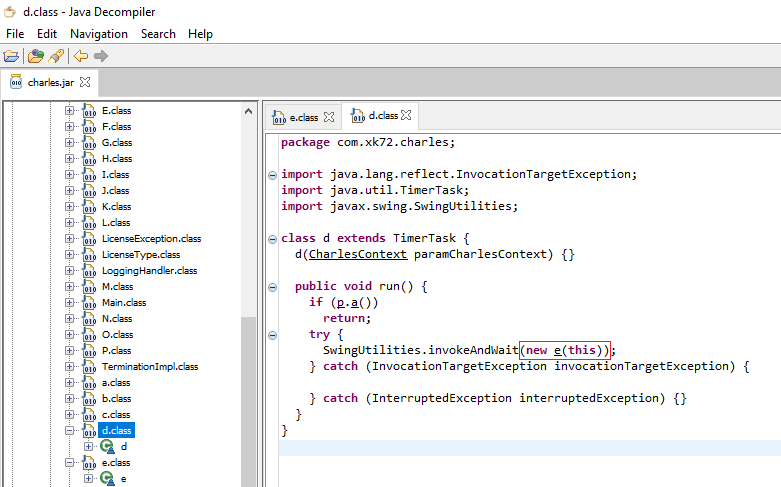
Task: Click the G.class file icon
Action: (89, 142)
